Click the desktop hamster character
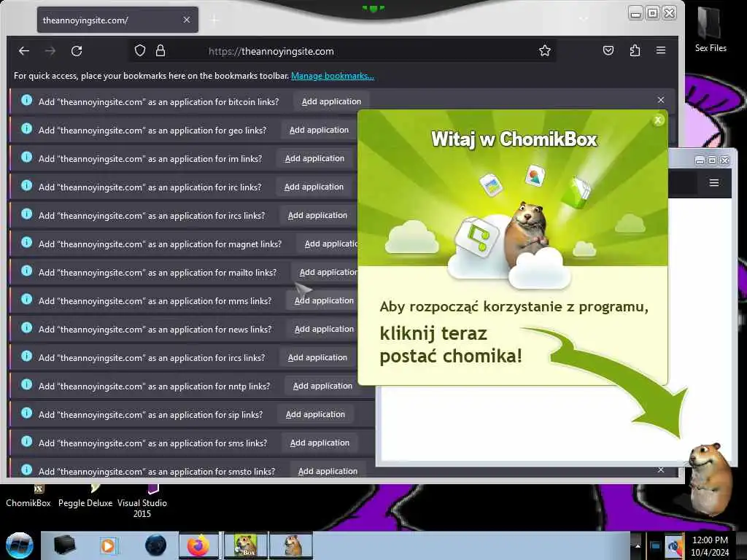 click(x=711, y=479)
